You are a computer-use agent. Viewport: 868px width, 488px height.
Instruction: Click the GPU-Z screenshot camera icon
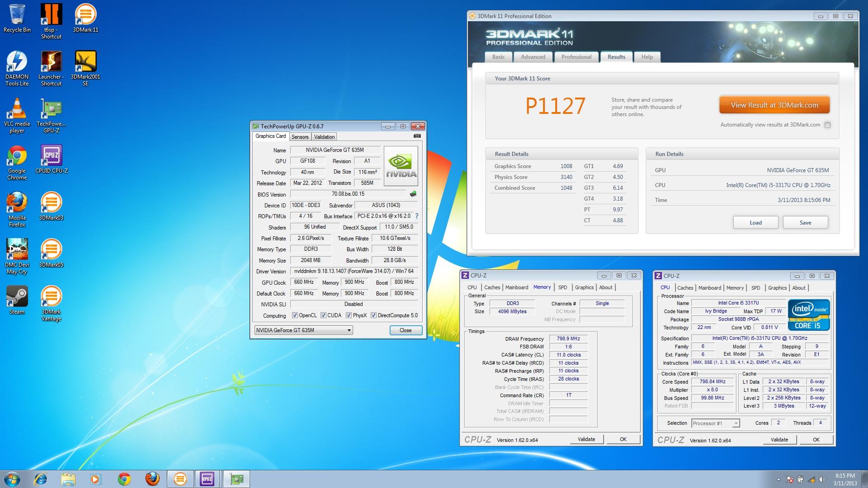tap(417, 136)
